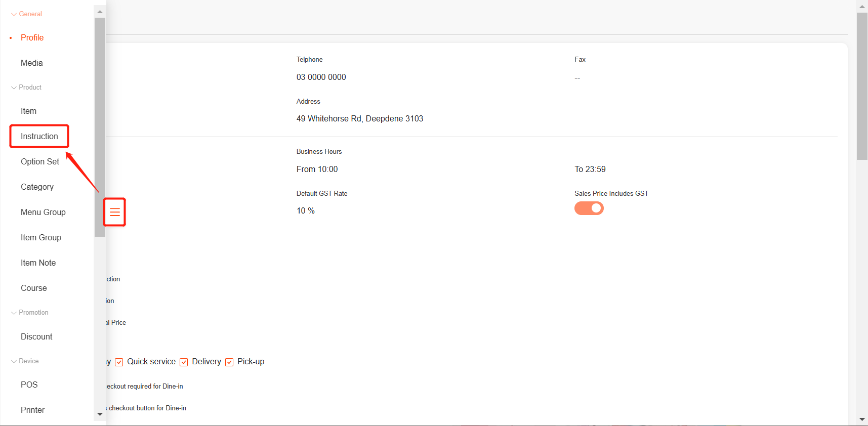Click the sidebar scroll up arrow

100,12
